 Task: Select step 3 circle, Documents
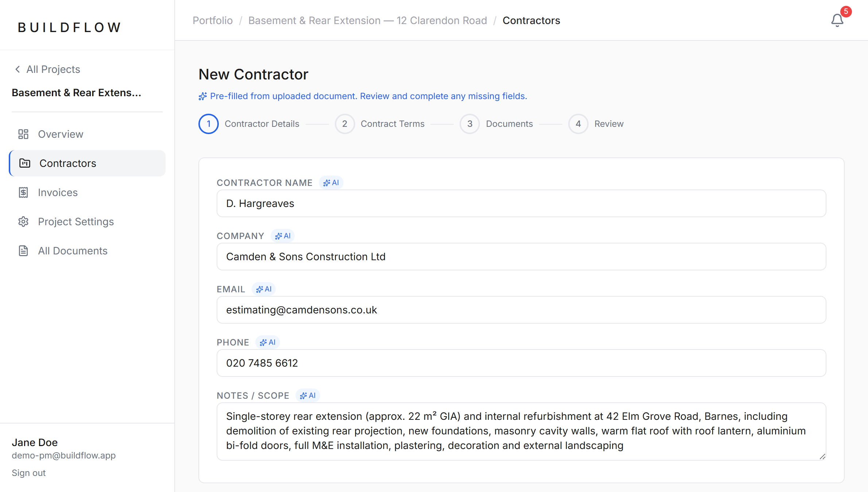coord(470,124)
